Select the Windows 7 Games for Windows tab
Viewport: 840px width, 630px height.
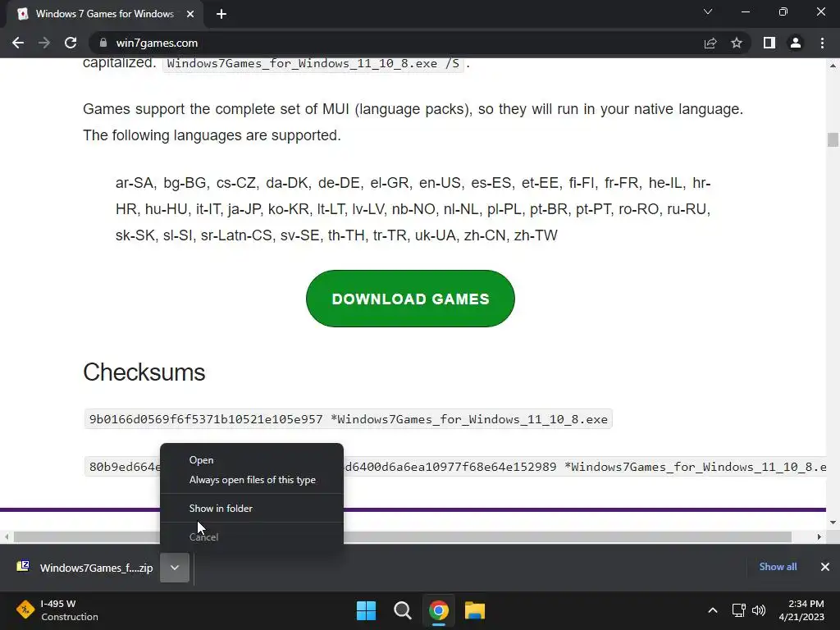(104, 14)
